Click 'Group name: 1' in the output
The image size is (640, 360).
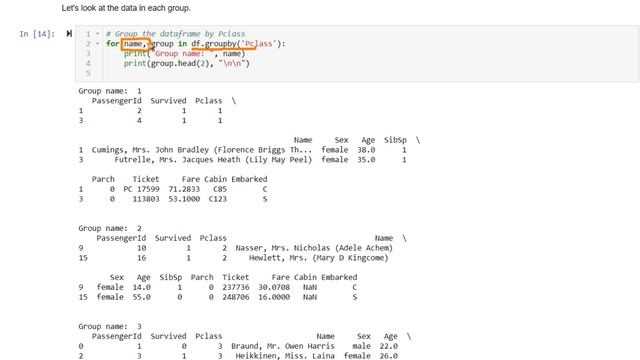[110, 91]
